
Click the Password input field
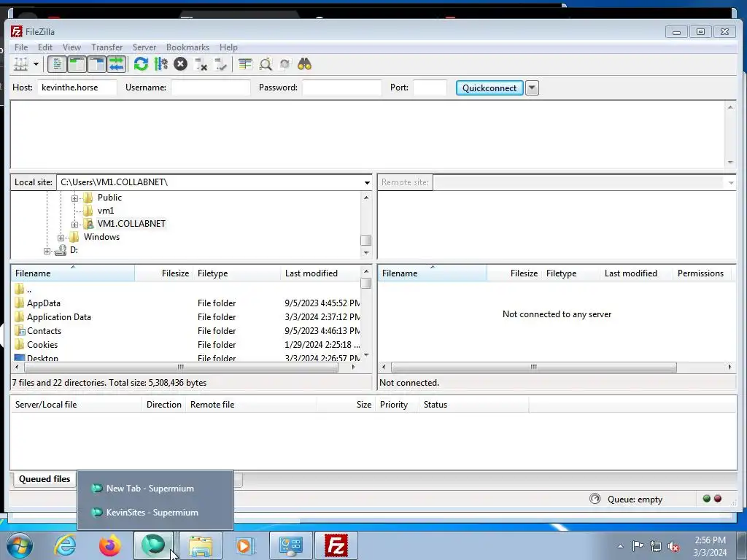pos(342,87)
